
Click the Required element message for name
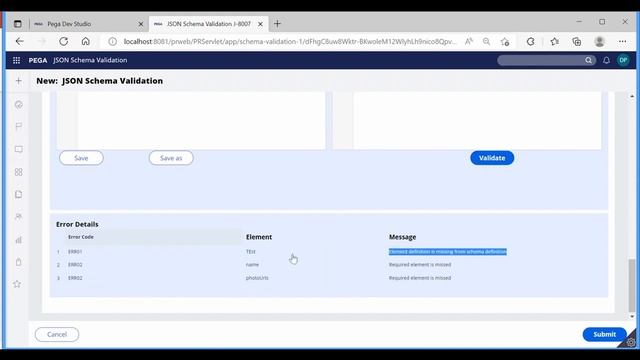(420, 264)
